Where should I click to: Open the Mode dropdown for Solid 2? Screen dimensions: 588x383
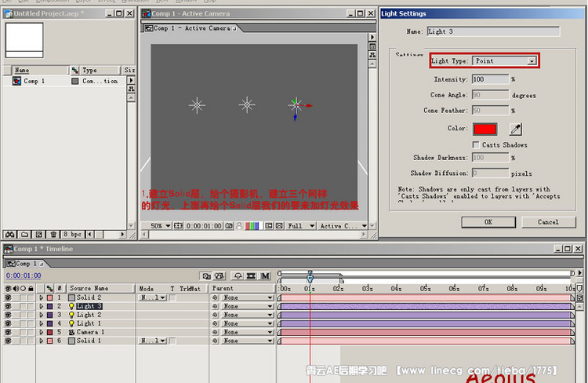coord(154,297)
